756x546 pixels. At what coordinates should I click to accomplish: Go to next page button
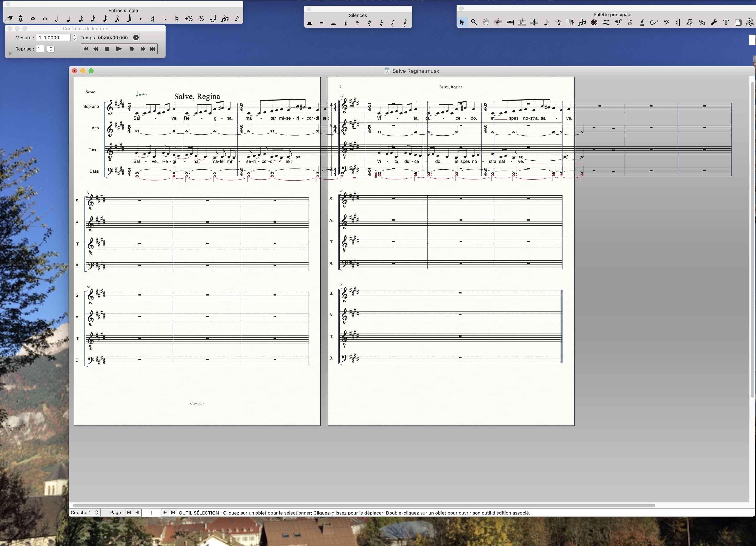165,512
